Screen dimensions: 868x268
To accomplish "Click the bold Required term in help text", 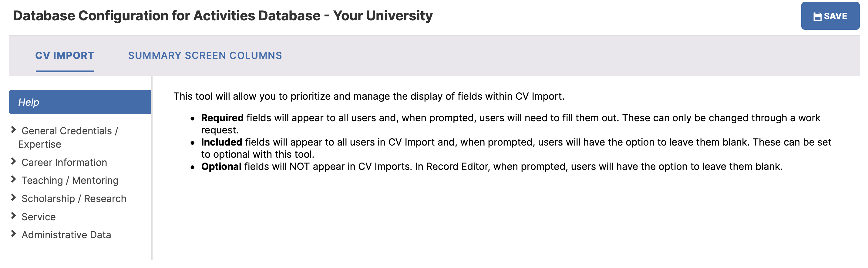I will (x=222, y=118).
